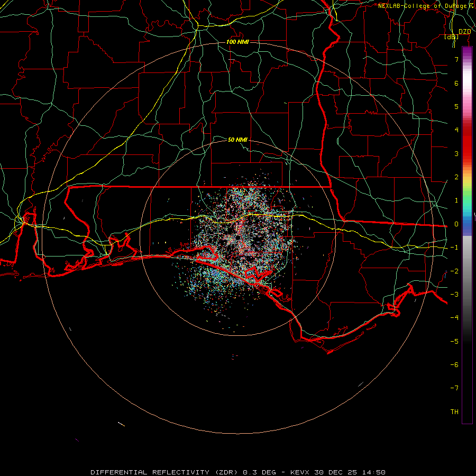This screenshot has height=476, width=476.
Task: Click the DZD product label
Action: pos(464,32)
